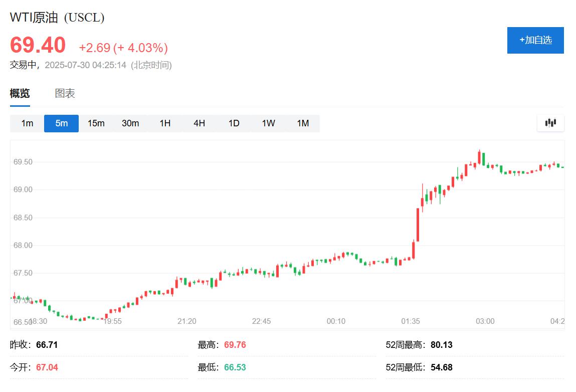
Task: Click the 01:35 time axis label
Action: (x=411, y=321)
